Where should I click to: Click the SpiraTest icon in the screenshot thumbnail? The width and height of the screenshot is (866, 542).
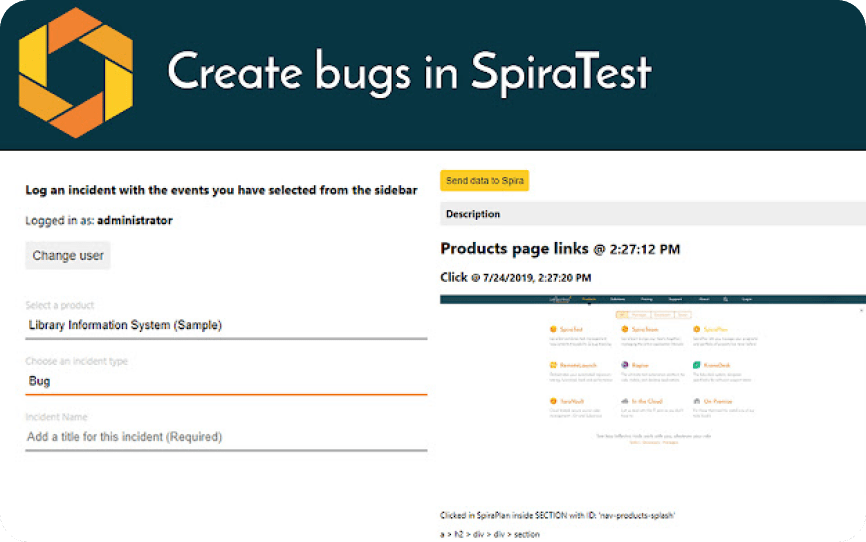pos(552,329)
